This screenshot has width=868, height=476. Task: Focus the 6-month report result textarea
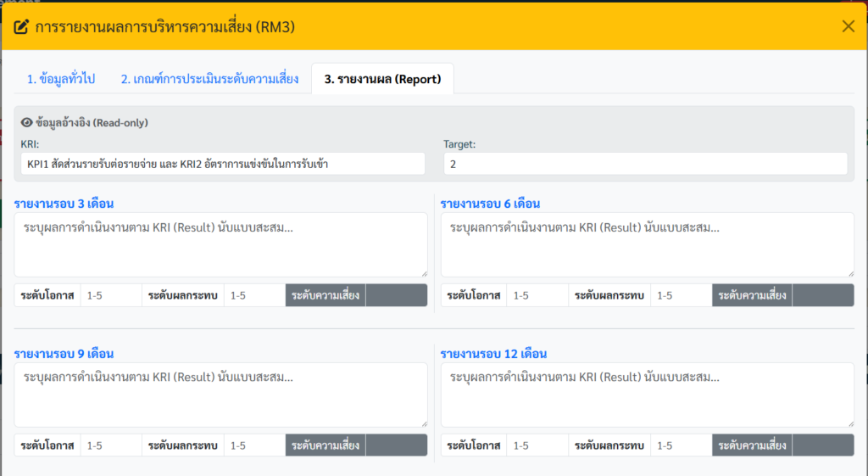(x=647, y=244)
